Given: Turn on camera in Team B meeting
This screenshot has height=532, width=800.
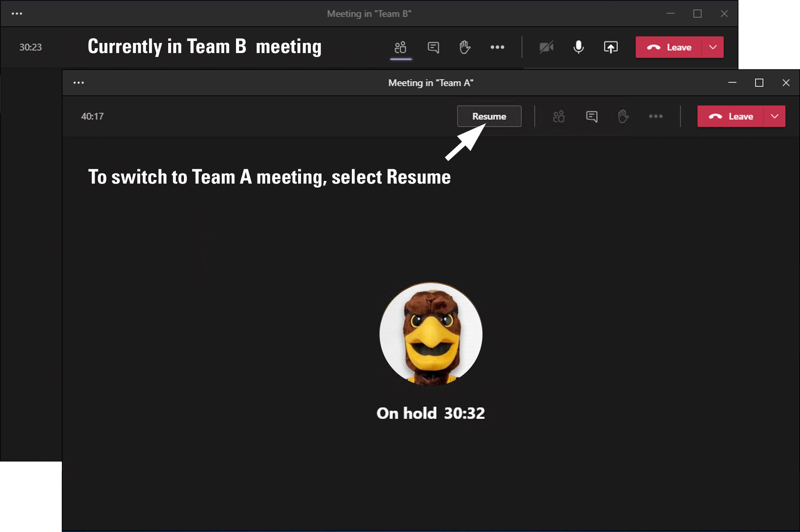Looking at the screenshot, I should 546,47.
